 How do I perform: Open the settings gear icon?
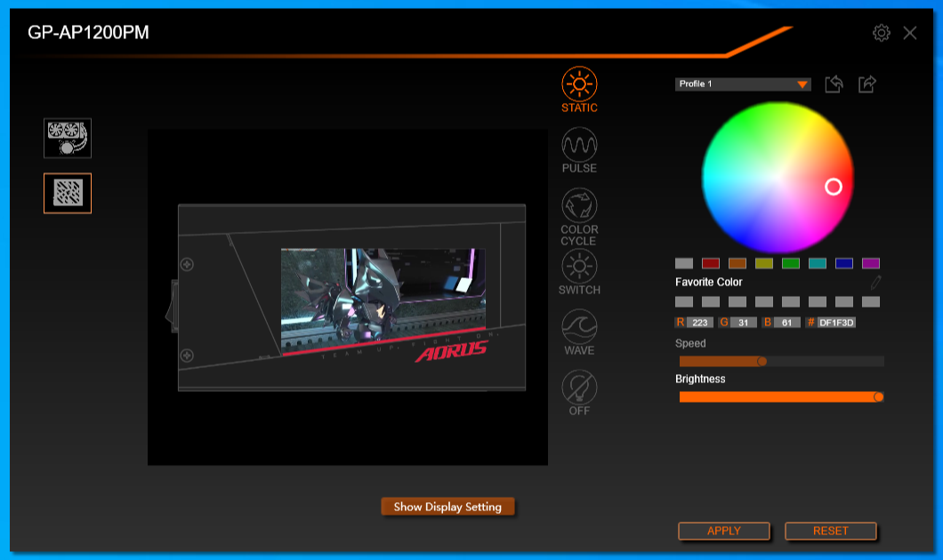(882, 33)
